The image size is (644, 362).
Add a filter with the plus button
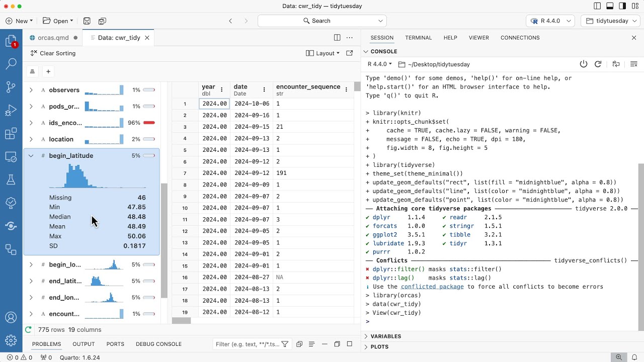click(48, 71)
